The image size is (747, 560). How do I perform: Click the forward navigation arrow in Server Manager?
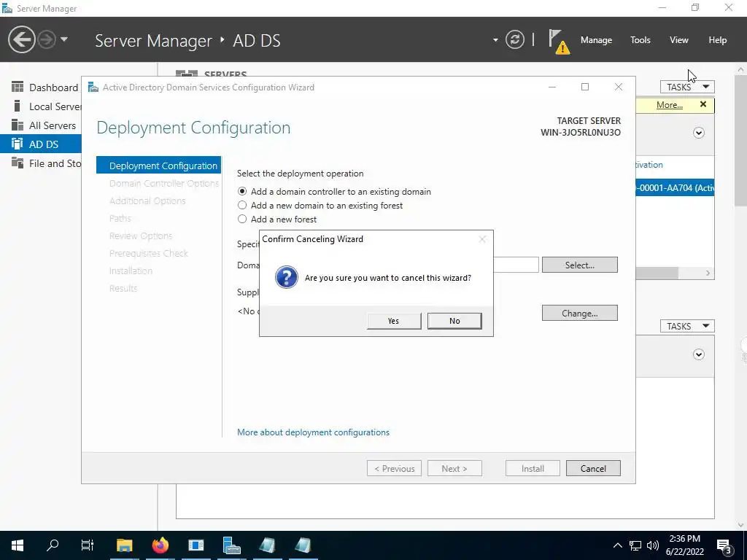coord(47,39)
